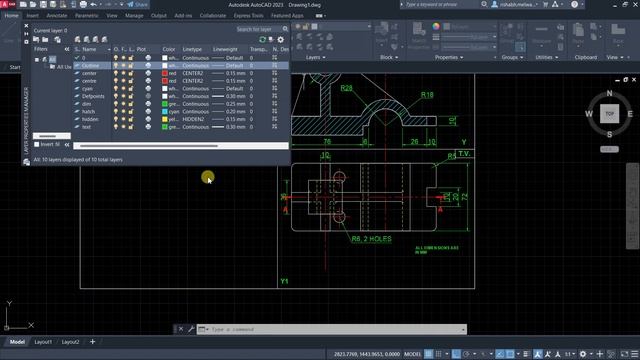
Task: Click yellow color swatch of hidden layer
Action: 165,119
